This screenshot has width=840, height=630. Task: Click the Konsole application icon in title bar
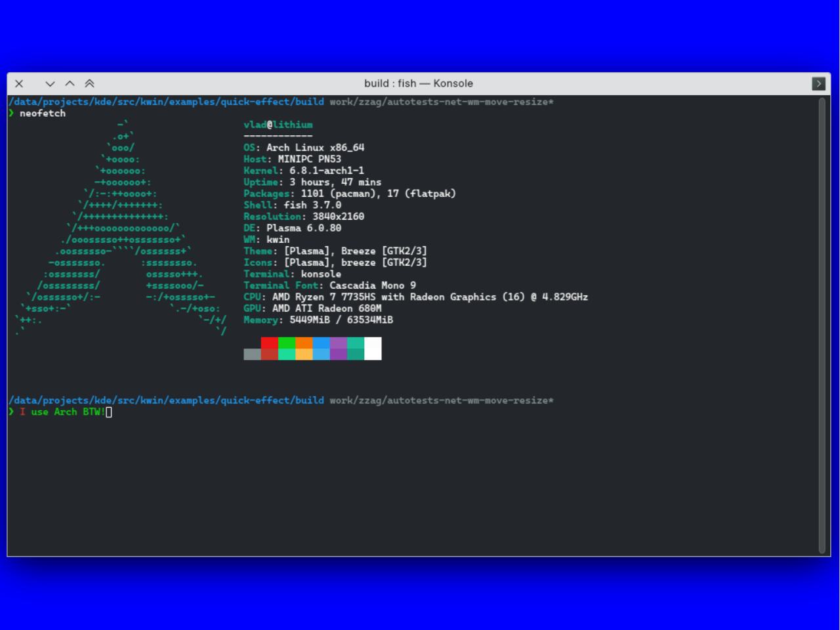tap(818, 83)
